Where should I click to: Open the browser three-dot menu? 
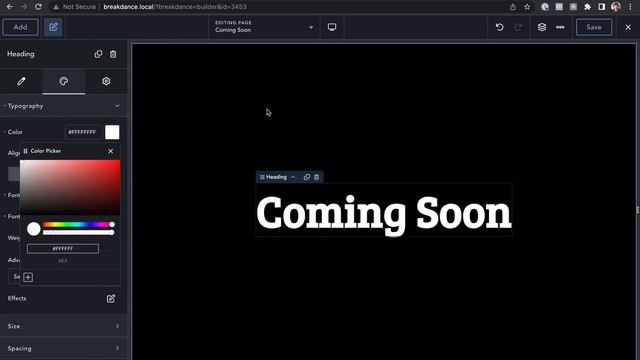(630, 7)
